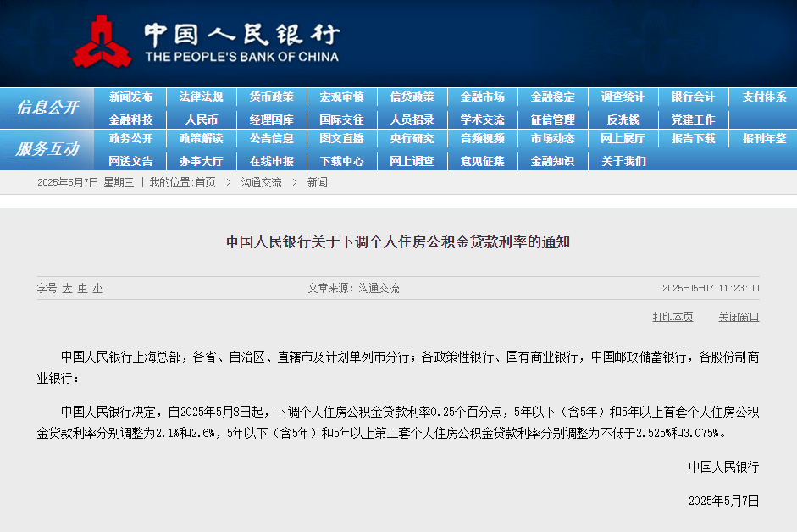Go to the 支付体系 section

[x=764, y=97]
